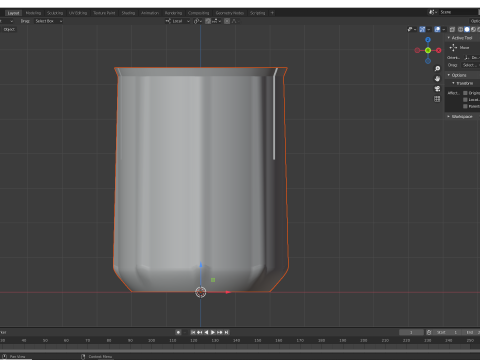
Task: Play animation in reverse
Action: (x=206, y=332)
